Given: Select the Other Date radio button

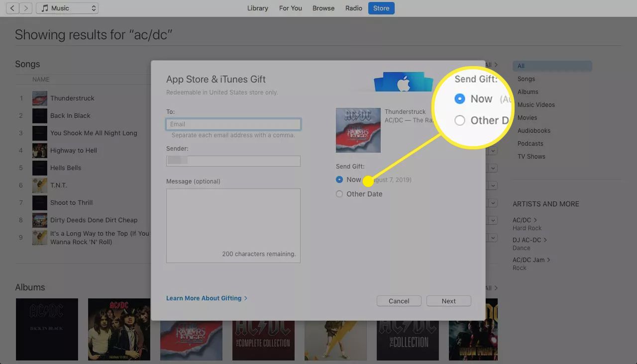Looking at the screenshot, I should [x=339, y=194].
